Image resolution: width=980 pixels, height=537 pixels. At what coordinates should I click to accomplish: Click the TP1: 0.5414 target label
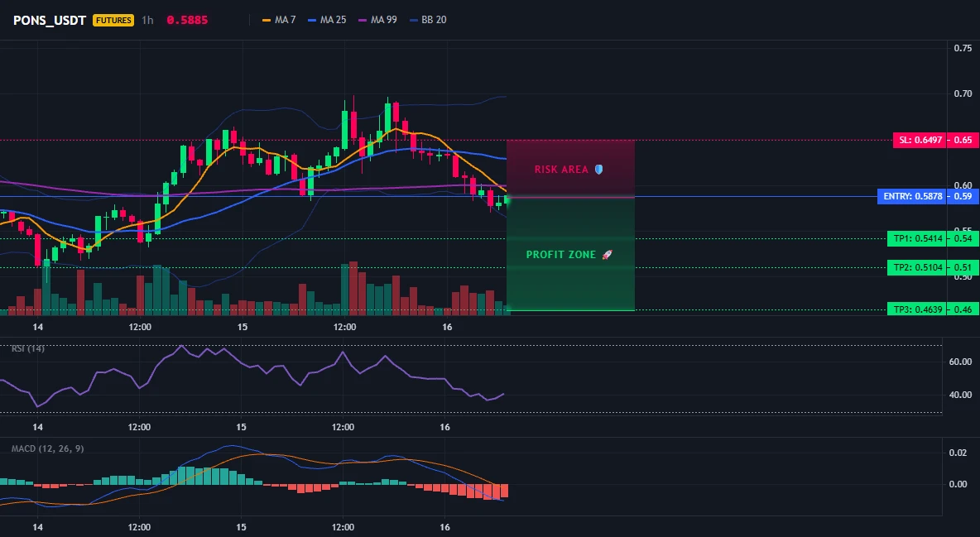(917, 238)
